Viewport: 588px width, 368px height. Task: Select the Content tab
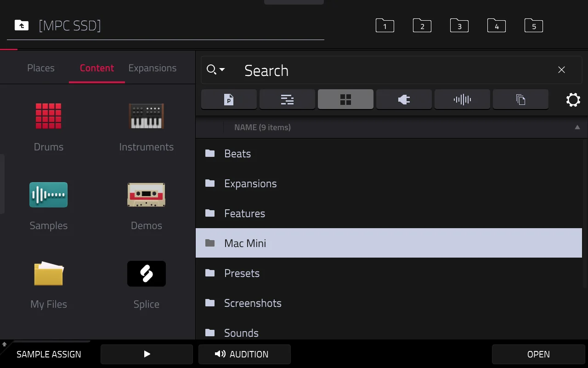tap(97, 68)
